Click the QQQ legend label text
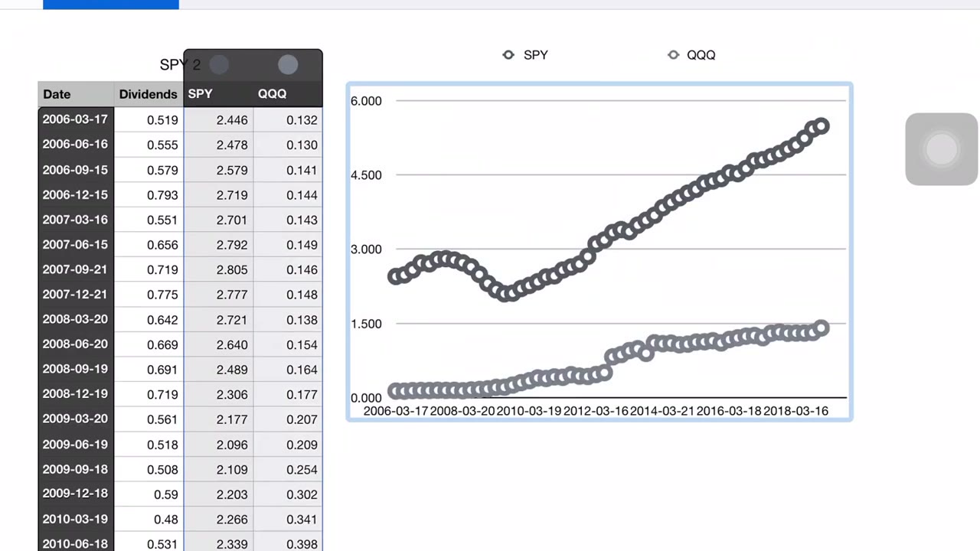This screenshot has height=551, width=980. pyautogui.click(x=701, y=55)
